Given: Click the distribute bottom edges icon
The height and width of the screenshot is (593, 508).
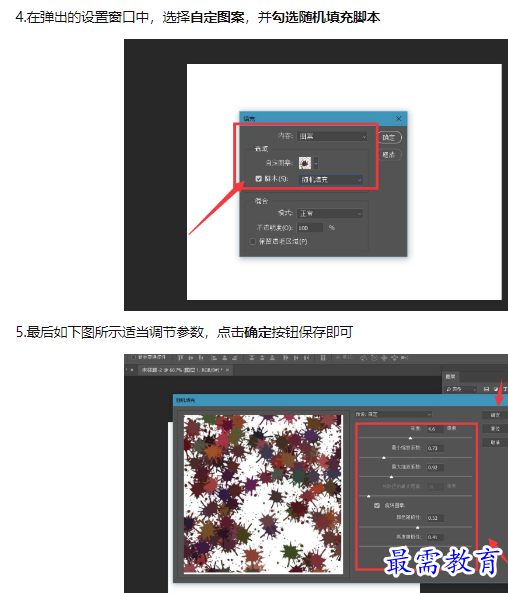Looking at the screenshot, I should click(x=272, y=357).
